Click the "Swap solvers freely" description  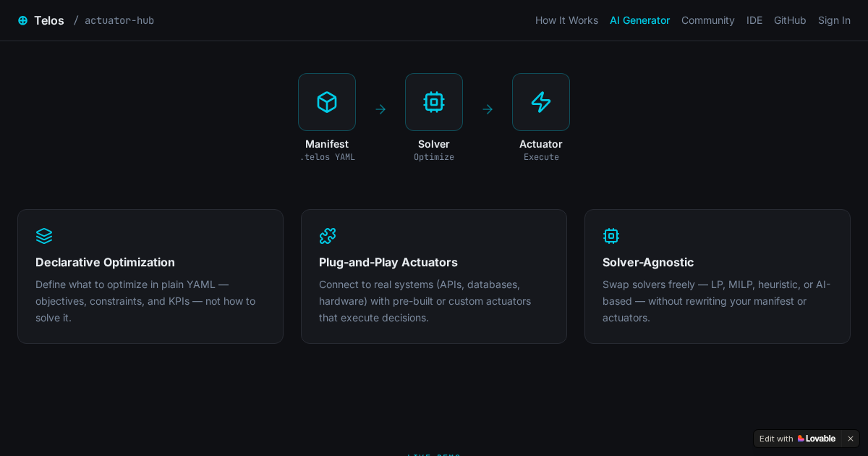coord(717,301)
